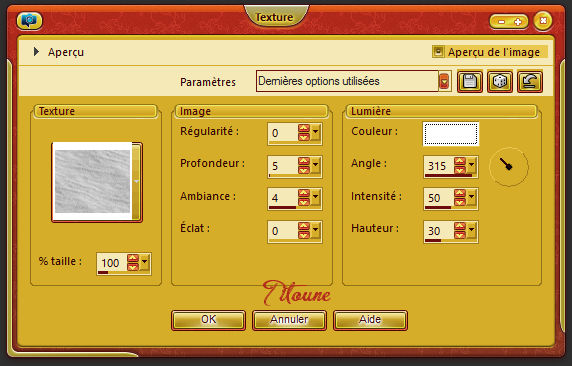
Task: Increase the % taille value
Action: pyautogui.click(x=133, y=258)
